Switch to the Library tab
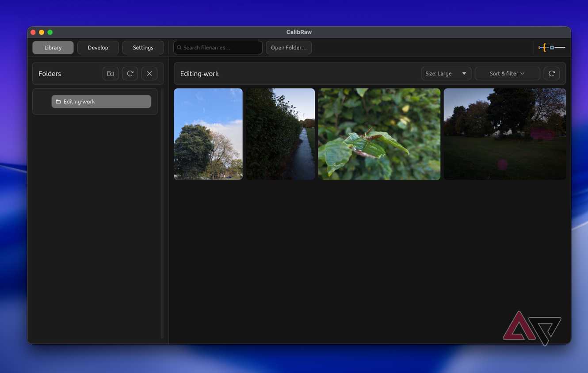 click(53, 48)
